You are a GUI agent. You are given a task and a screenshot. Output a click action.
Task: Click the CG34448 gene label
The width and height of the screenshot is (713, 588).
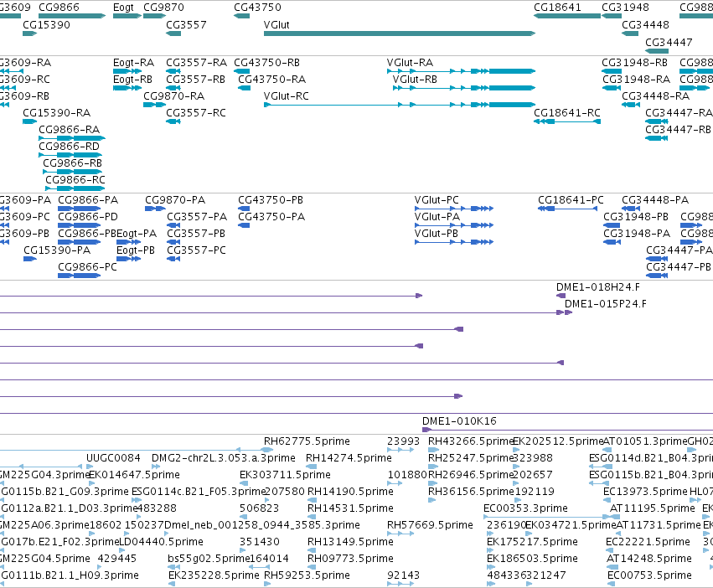pyautogui.click(x=646, y=25)
